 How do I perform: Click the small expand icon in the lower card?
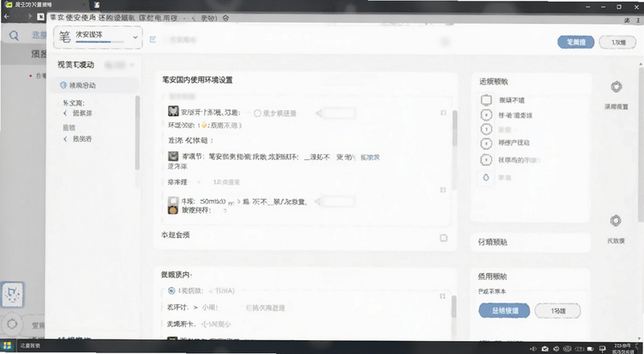point(443,296)
